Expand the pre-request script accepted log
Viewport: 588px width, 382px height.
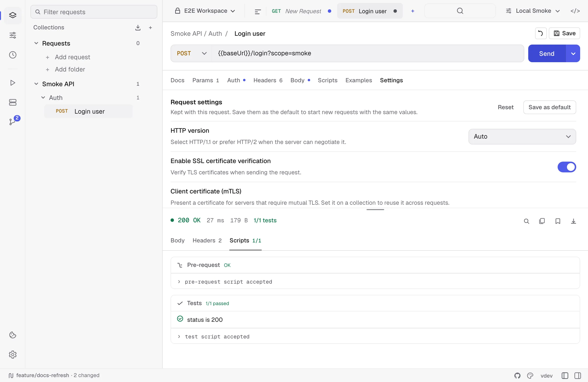click(375, 282)
